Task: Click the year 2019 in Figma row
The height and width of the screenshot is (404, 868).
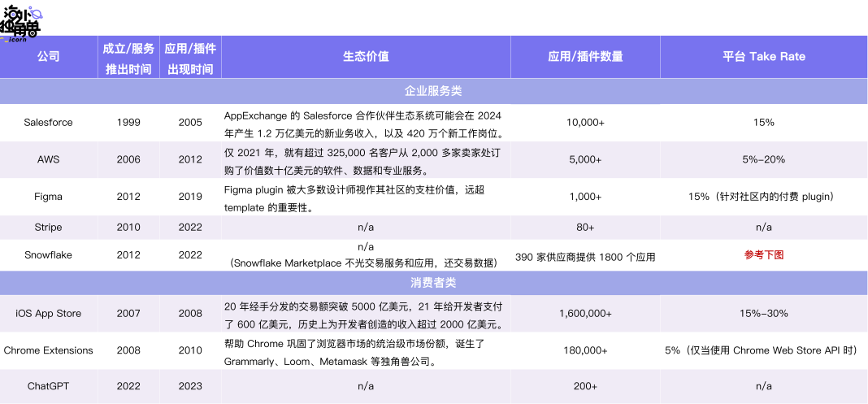Action: click(x=190, y=197)
